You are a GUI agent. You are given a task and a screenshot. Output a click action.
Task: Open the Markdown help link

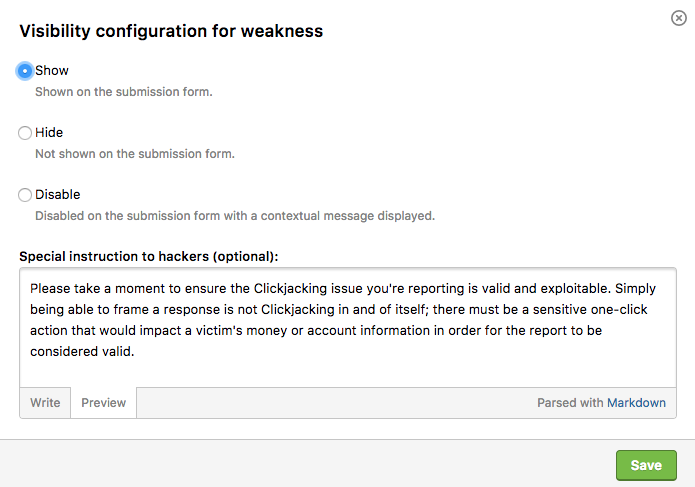pyautogui.click(x=636, y=403)
